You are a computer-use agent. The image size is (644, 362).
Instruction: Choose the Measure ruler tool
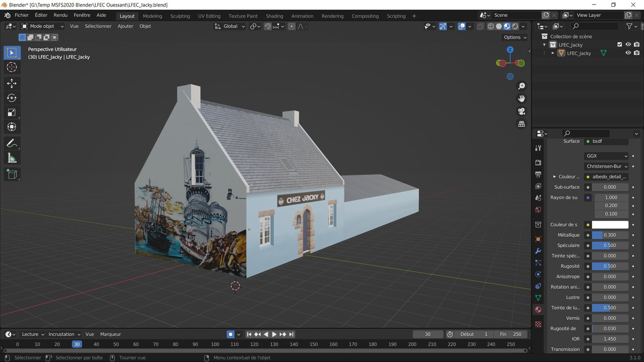click(x=12, y=158)
